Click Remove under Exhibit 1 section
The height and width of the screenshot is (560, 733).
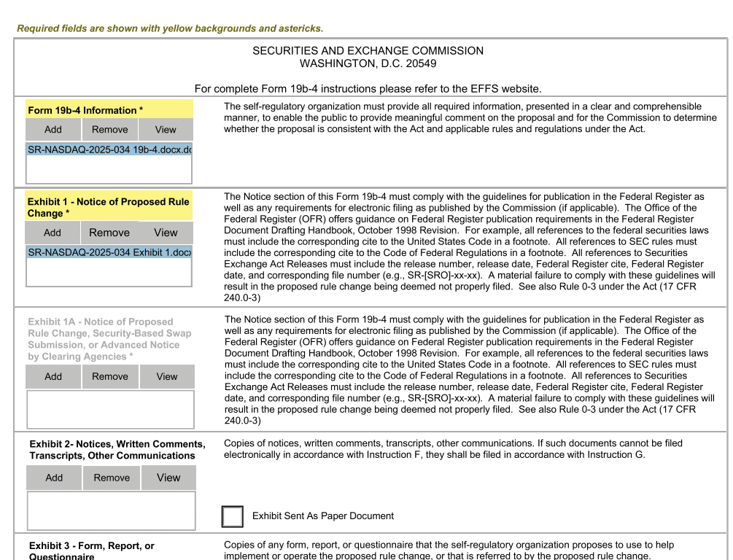(109, 233)
